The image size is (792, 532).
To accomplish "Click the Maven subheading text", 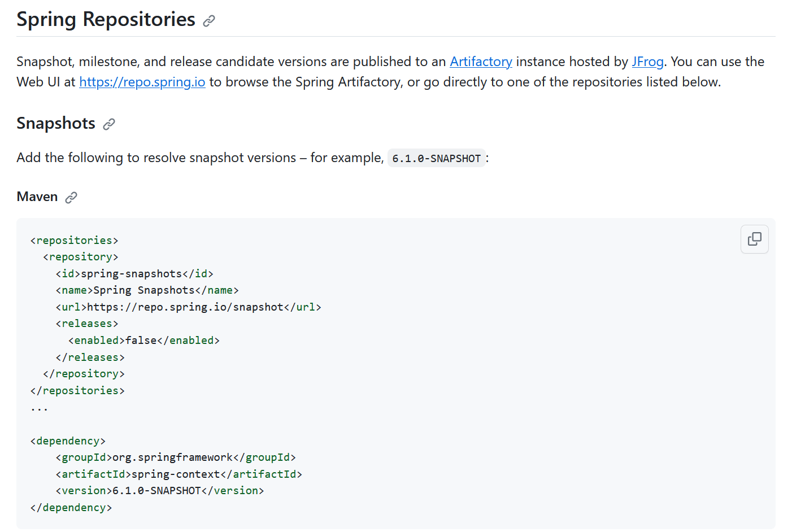I will (x=37, y=197).
